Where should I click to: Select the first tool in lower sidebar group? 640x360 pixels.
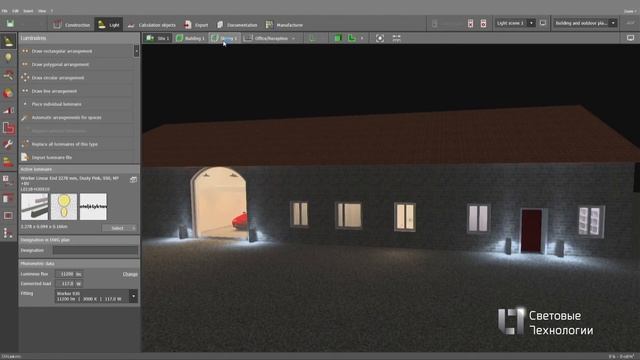[8, 181]
